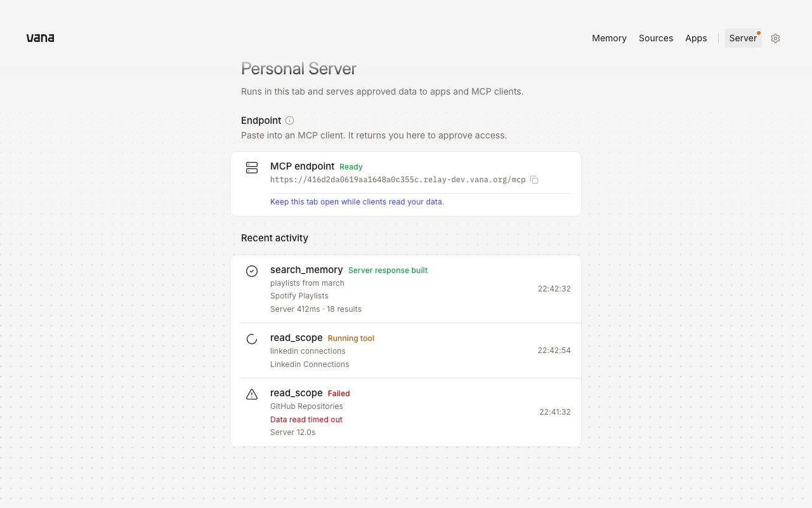812x508 pixels.
Task: Click the orange notification dot on Server
Action: tap(758, 33)
